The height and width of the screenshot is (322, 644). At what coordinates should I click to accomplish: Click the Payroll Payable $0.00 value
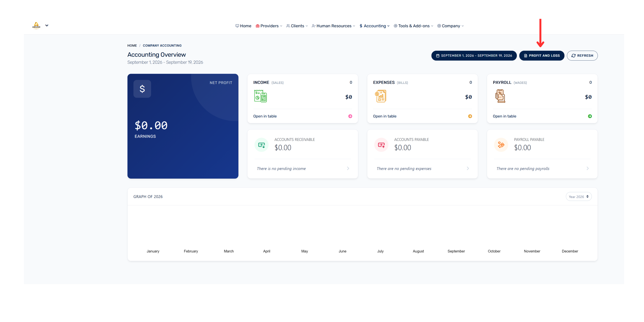[x=522, y=148]
